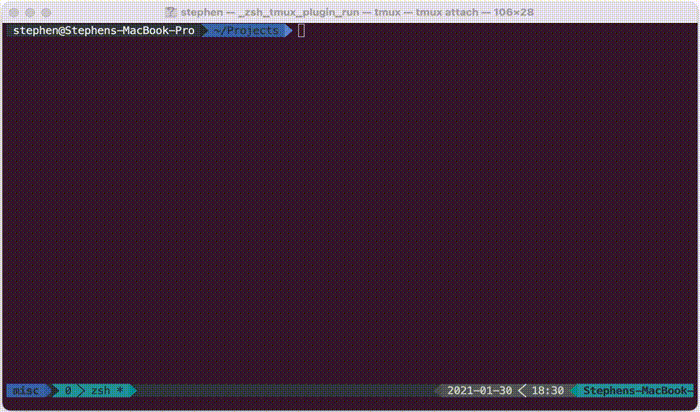This screenshot has height=412, width=700.
Task: Close the terminal window
Action: pyautogui.click(x=14, y=12)
